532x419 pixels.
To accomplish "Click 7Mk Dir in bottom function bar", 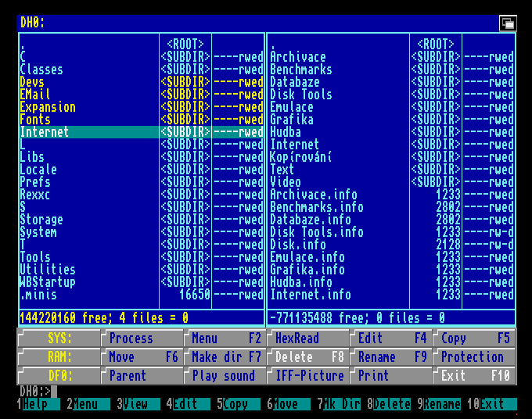I will (342, 404).
